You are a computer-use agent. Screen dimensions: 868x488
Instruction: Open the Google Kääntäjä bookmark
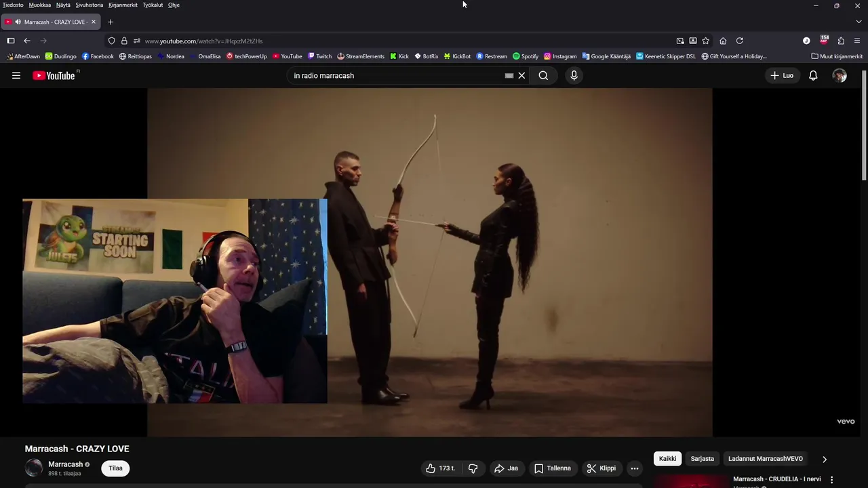tap(606, 56)
